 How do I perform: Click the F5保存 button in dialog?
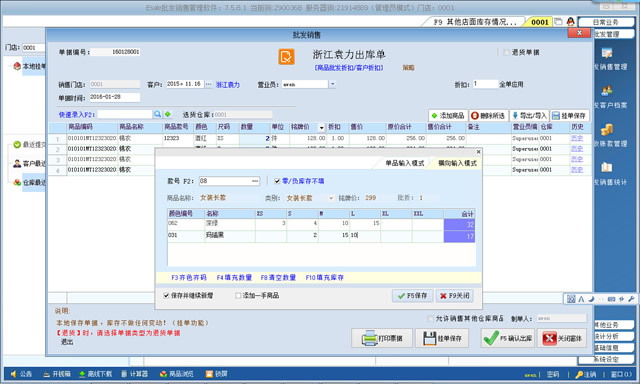pyautogui.click(x=413, y=295)
